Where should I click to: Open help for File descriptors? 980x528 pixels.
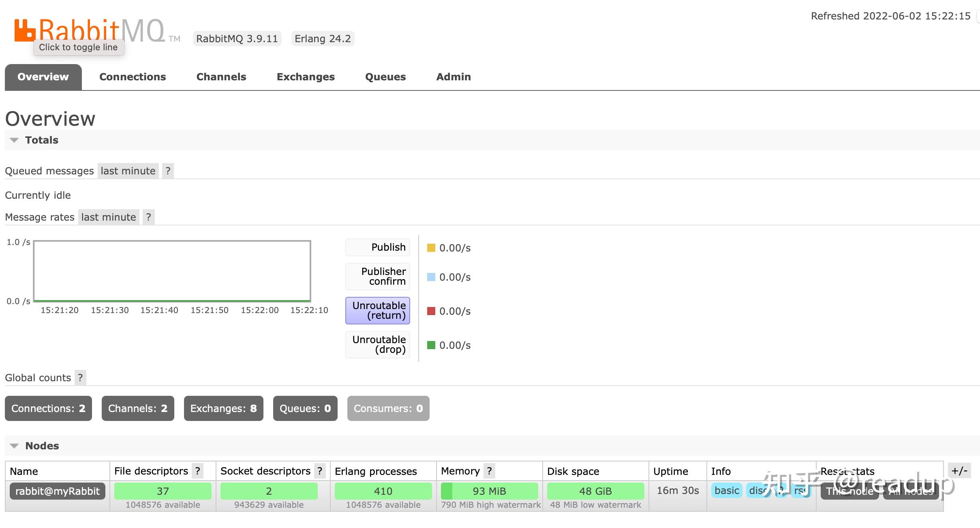[x=197, y=471]
